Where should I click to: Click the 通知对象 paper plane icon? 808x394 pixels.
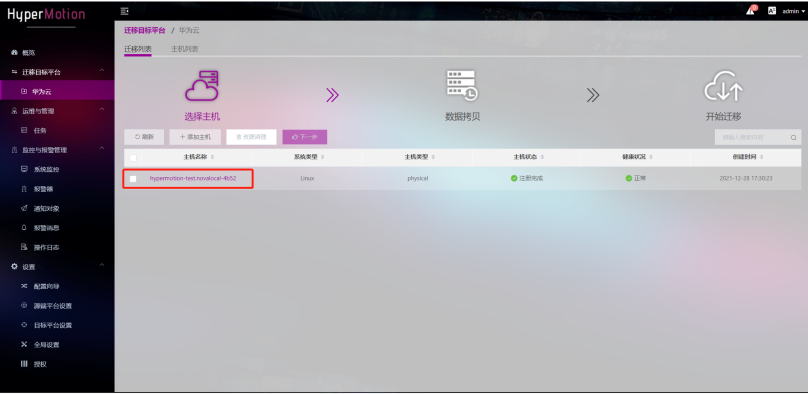(x=24, y=208)
